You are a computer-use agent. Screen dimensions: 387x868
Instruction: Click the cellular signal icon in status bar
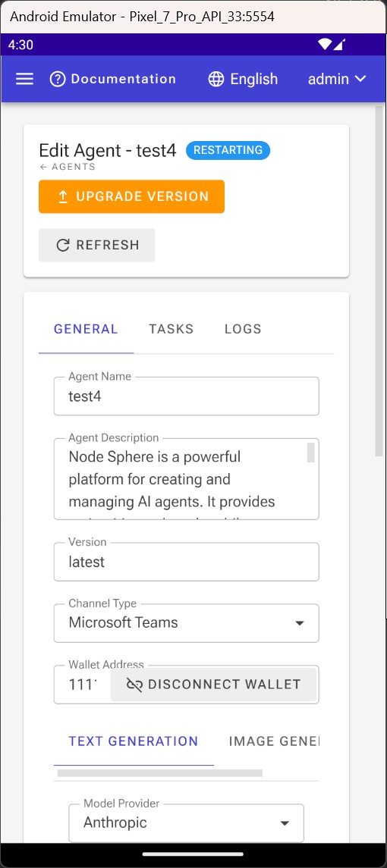click(x=339, y=44)
